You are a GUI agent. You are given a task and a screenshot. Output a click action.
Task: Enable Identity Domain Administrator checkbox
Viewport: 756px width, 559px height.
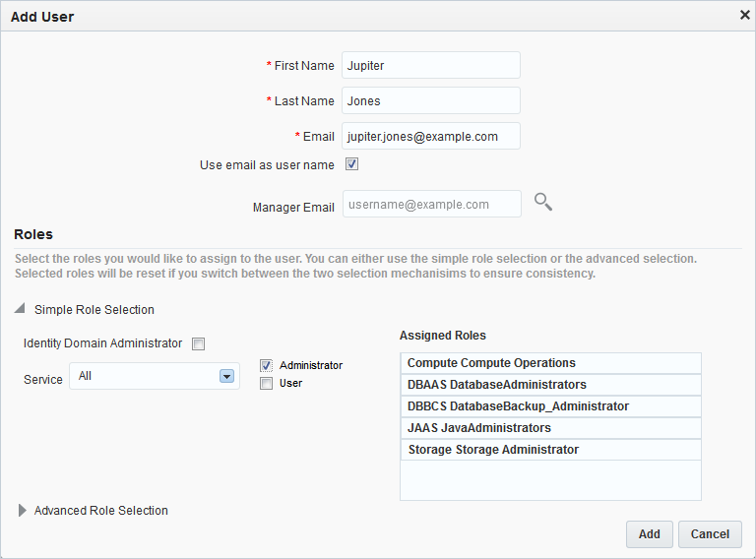198,343
